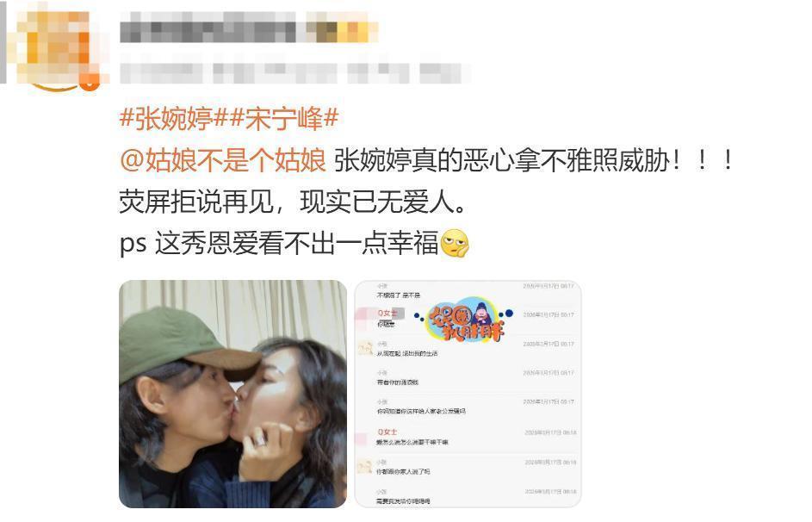
Task: Open the kissing couple photo thumbnail
Action: tap(233, 394)
